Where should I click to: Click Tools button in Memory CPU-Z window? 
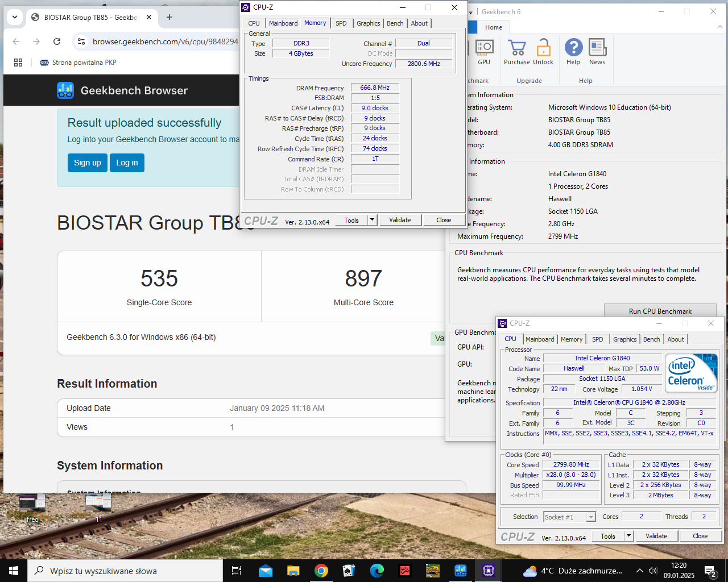coord(351,220)
